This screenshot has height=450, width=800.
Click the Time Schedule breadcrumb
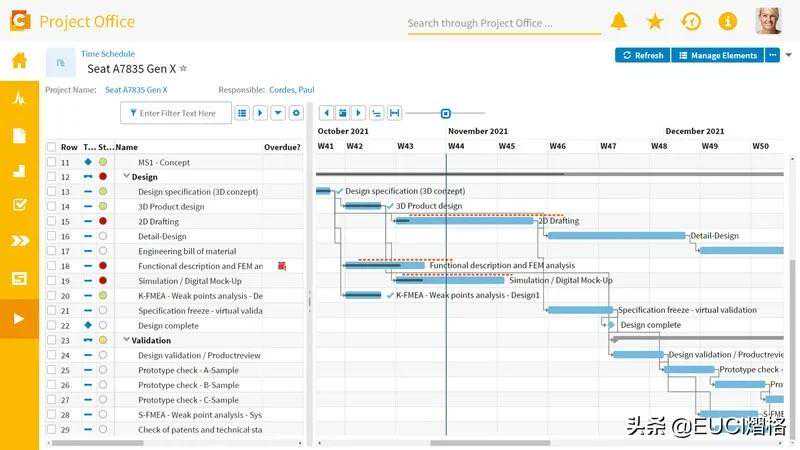(107, 54)
